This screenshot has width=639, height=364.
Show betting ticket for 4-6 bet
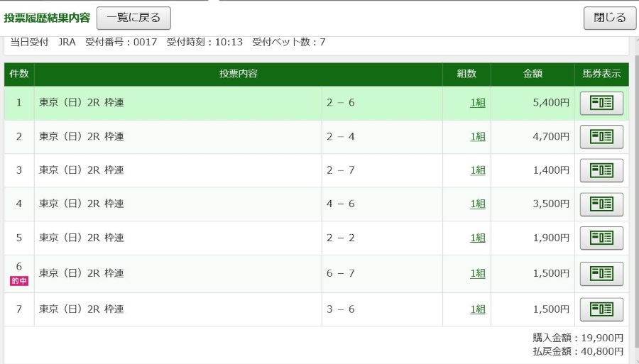pos(601,204)
